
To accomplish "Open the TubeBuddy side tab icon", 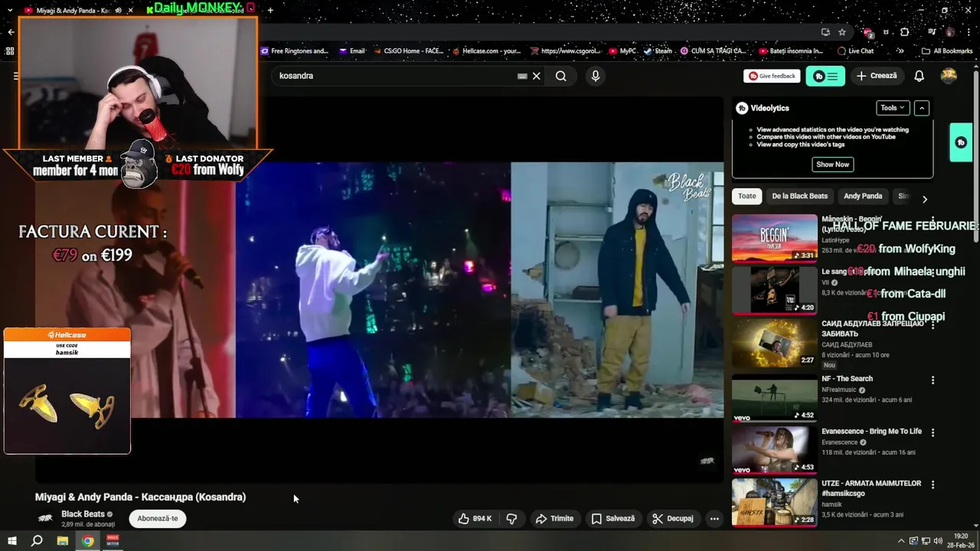I will pos(961,142).
